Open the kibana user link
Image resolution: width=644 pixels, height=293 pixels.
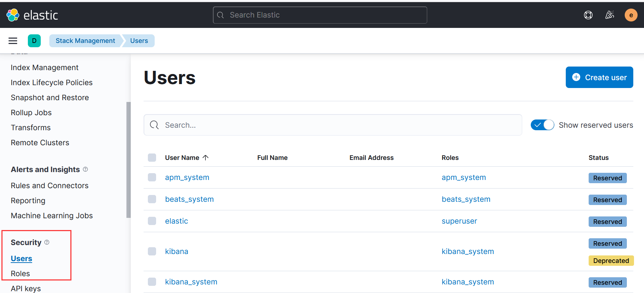pyautogui.click(x=176, y=252)
